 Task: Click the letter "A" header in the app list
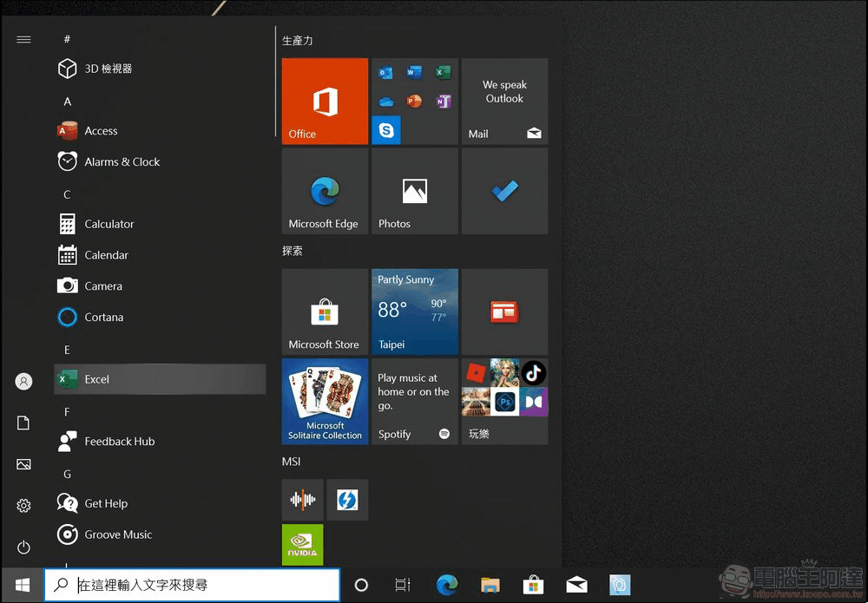point(67,102)
